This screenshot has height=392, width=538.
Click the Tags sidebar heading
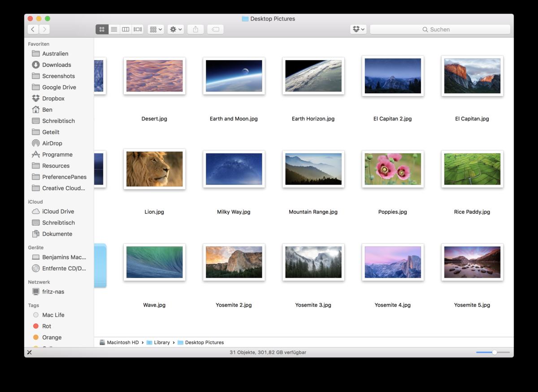point(34,305)
